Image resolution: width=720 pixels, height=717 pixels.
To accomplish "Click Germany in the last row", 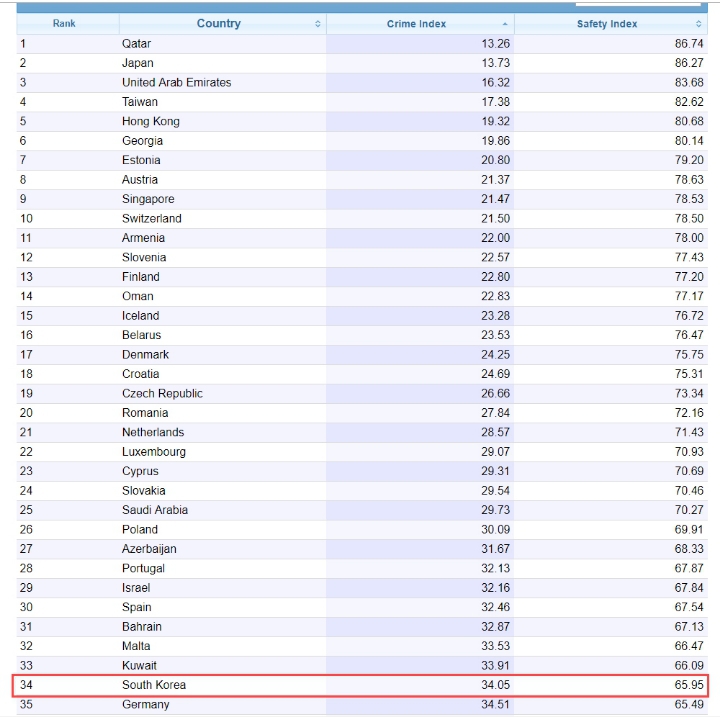I will click(145, 704).
